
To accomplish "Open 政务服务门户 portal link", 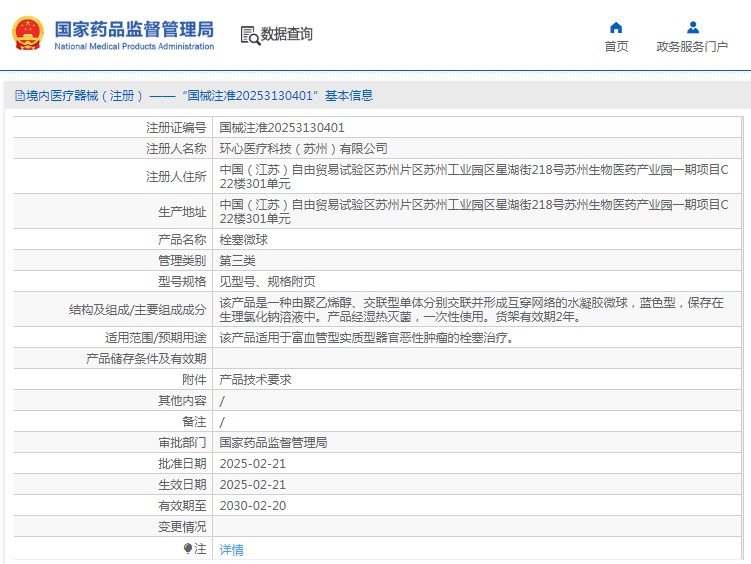I will pos(692,46).
